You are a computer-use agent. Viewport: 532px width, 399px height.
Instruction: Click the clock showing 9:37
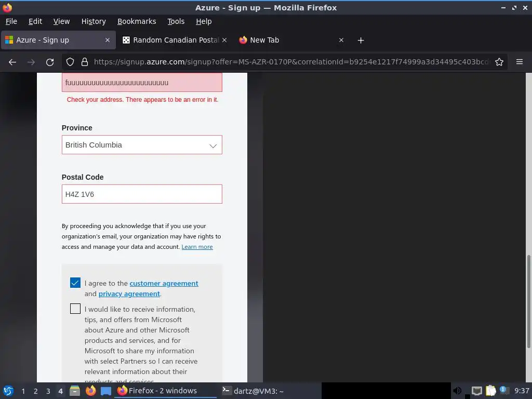coord(522,391)
